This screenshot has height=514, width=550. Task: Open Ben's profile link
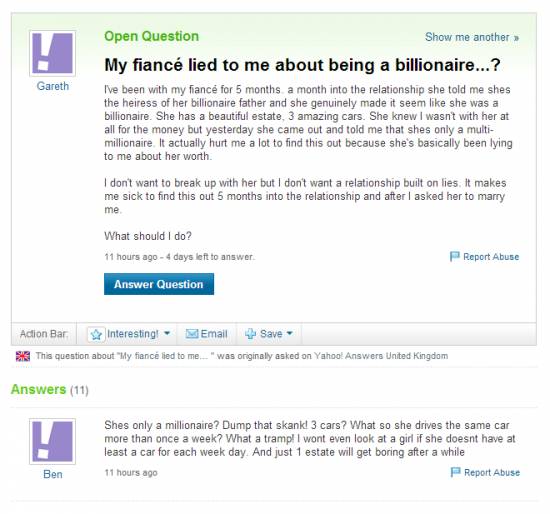point(53,474)
